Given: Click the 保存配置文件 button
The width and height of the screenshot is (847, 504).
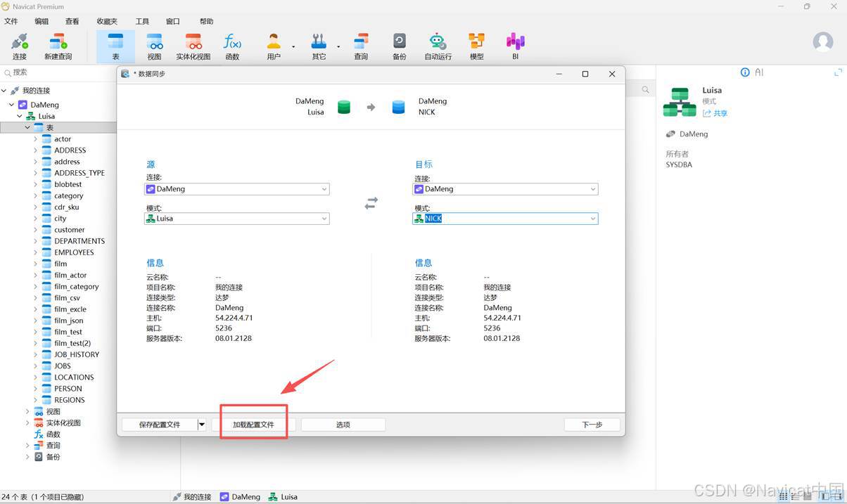Looking at the screenshot, I should point(160,425).
